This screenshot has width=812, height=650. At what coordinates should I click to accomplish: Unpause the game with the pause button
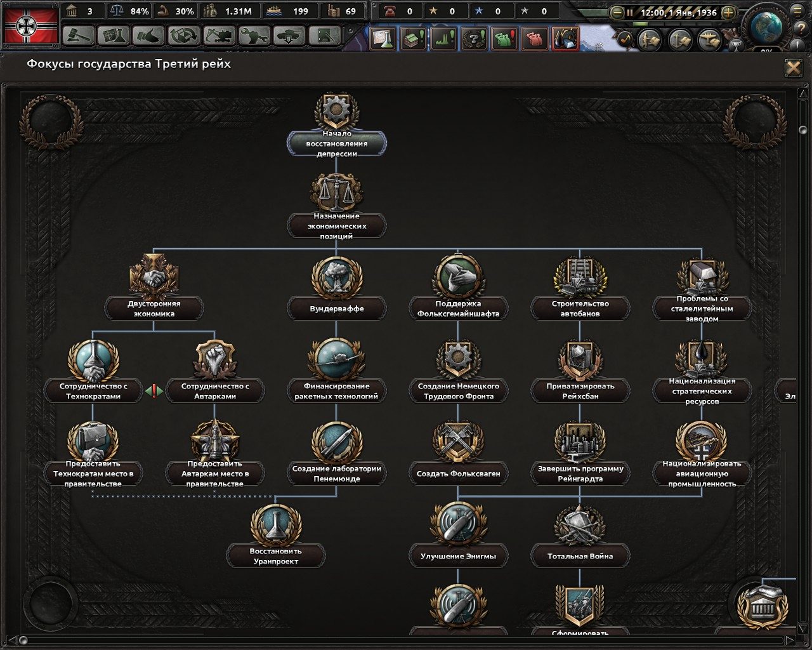point(630,11)
